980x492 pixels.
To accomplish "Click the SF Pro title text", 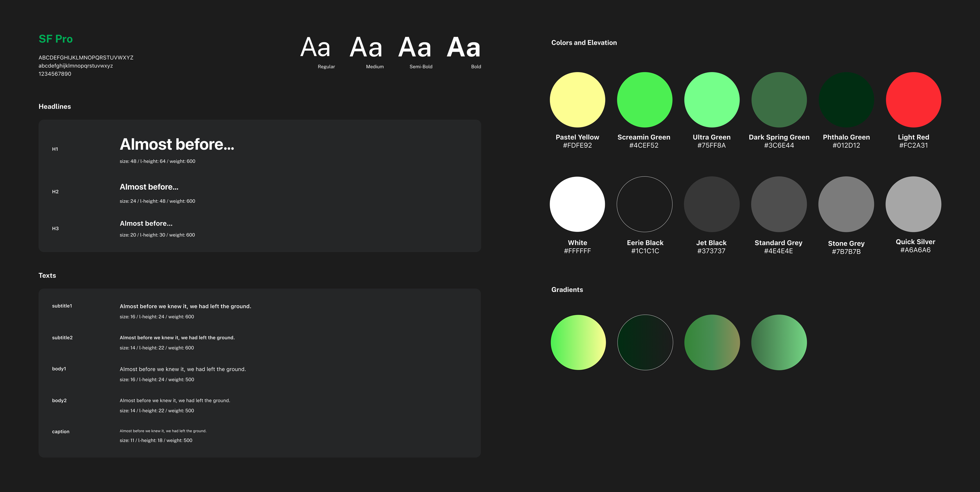I will pos(56,39).
